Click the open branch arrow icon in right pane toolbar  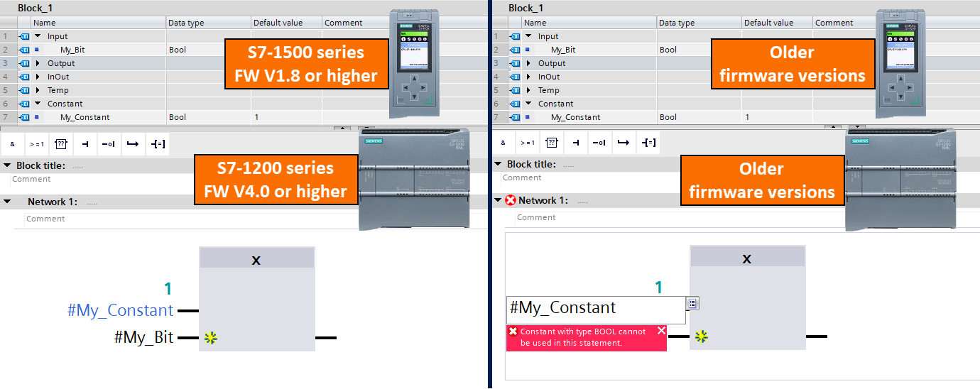[623, 143]
